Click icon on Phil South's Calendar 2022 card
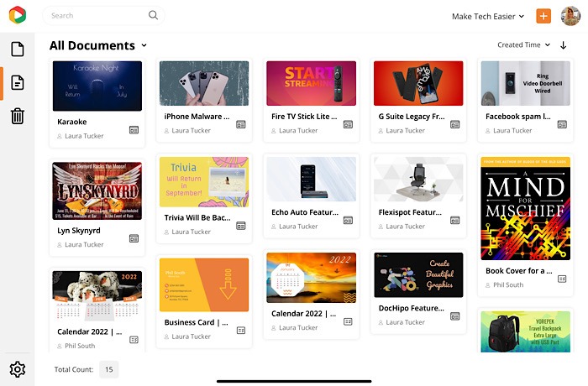Image resolution: width=588 pixels, height=386 pixels. tap(134, 340)
